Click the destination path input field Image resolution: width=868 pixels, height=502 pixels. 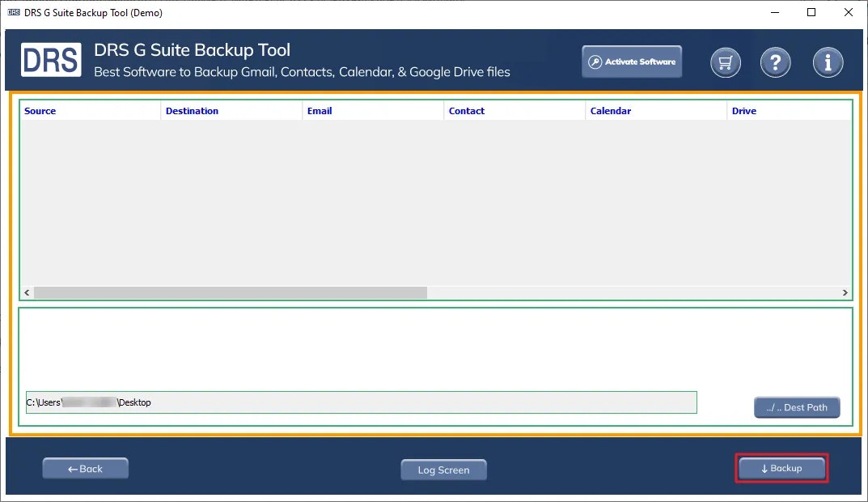(361, 402)
